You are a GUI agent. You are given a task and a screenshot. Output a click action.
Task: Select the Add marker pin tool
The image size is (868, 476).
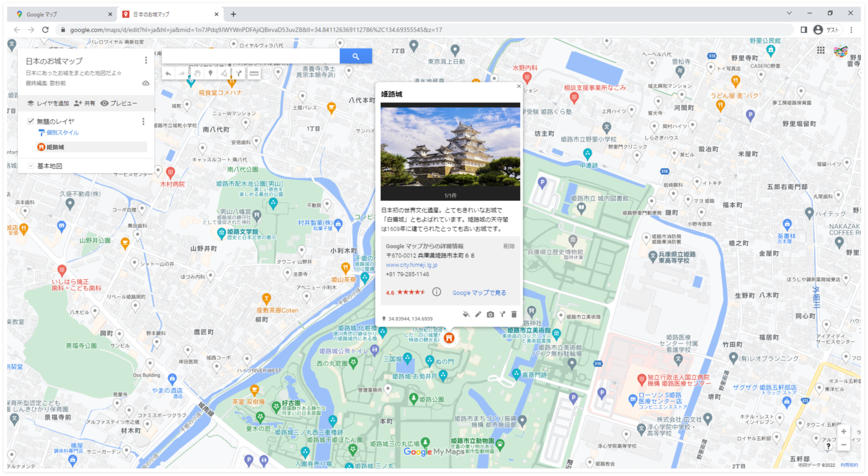(x=210, y=74)
